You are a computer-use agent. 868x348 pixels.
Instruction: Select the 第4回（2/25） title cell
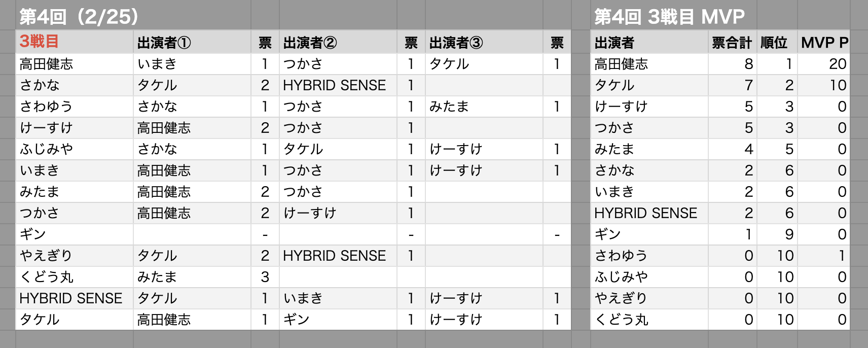pos(79,17)
